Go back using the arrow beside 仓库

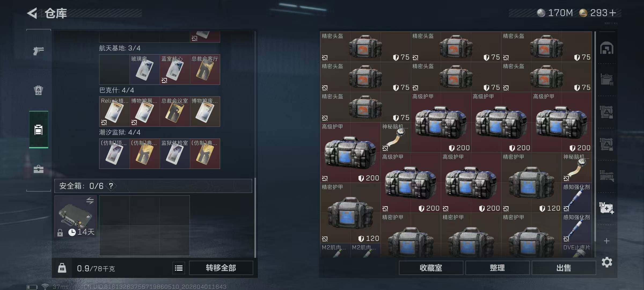tap(32, 13)
